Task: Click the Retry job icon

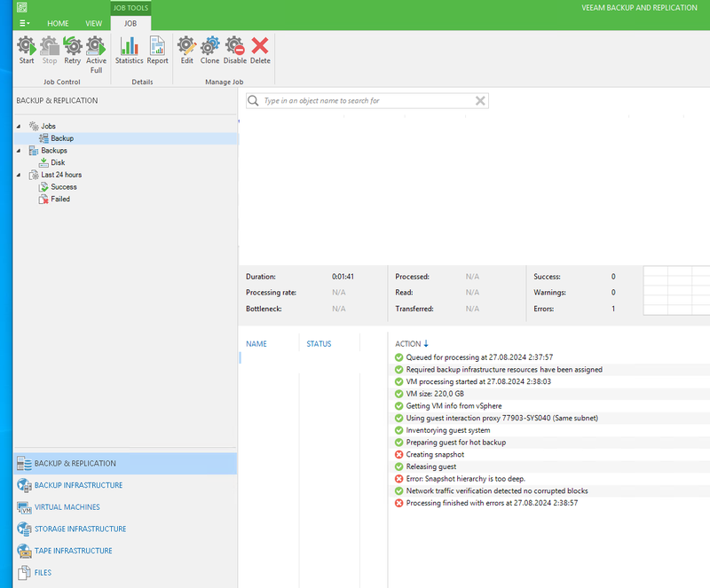Action: 72,50
